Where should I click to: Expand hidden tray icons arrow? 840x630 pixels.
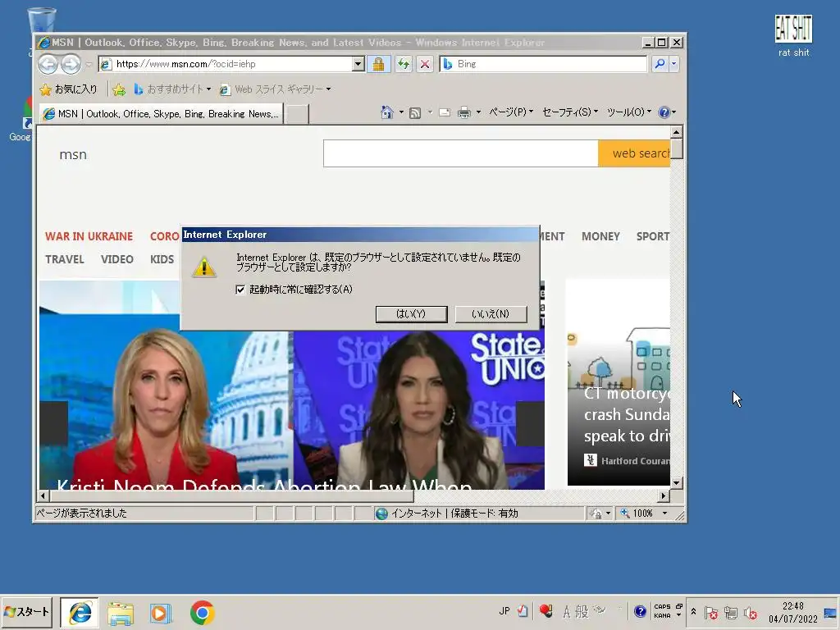click(x=693, y=612)
